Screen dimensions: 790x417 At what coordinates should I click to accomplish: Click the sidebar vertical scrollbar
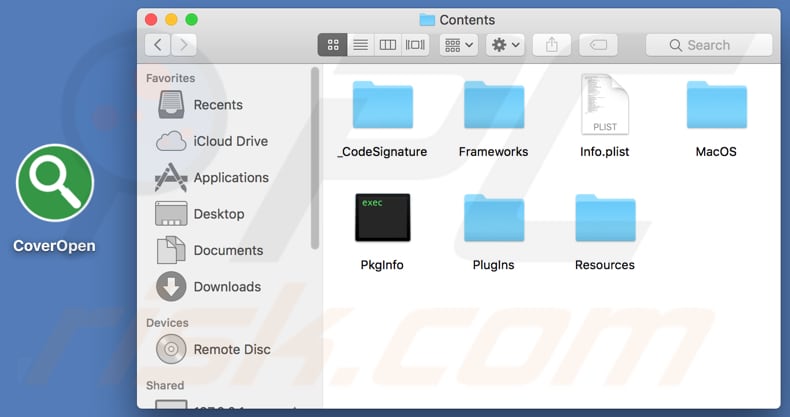(315, 159)
